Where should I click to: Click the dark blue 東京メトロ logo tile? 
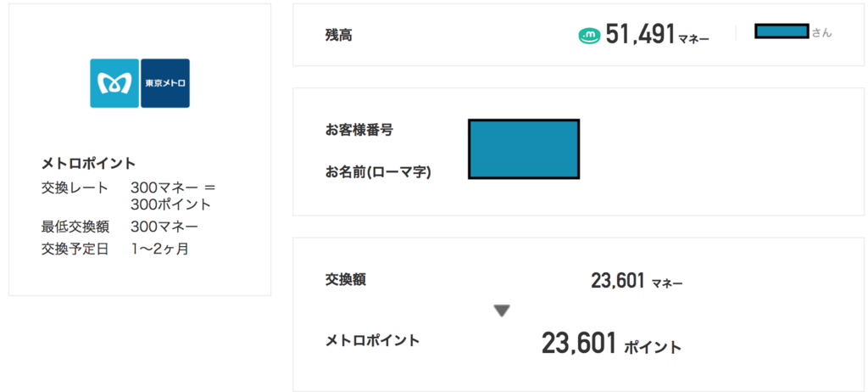point(165,83)
